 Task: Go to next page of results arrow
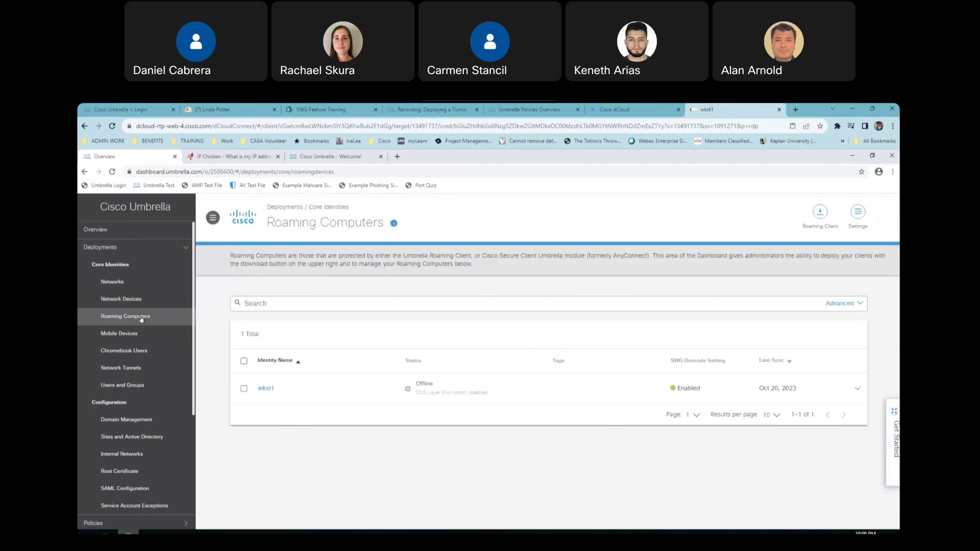point(843,415)
